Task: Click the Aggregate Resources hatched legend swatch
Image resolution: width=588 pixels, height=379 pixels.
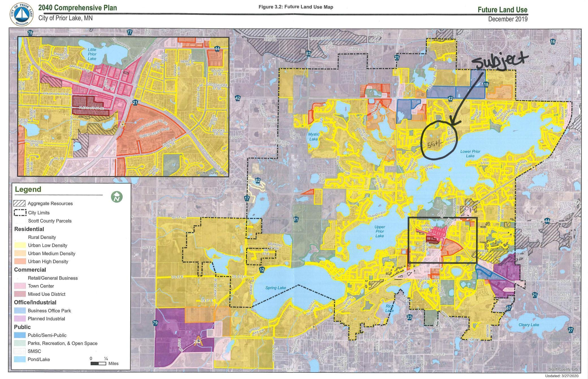Action: click(20, 203)
